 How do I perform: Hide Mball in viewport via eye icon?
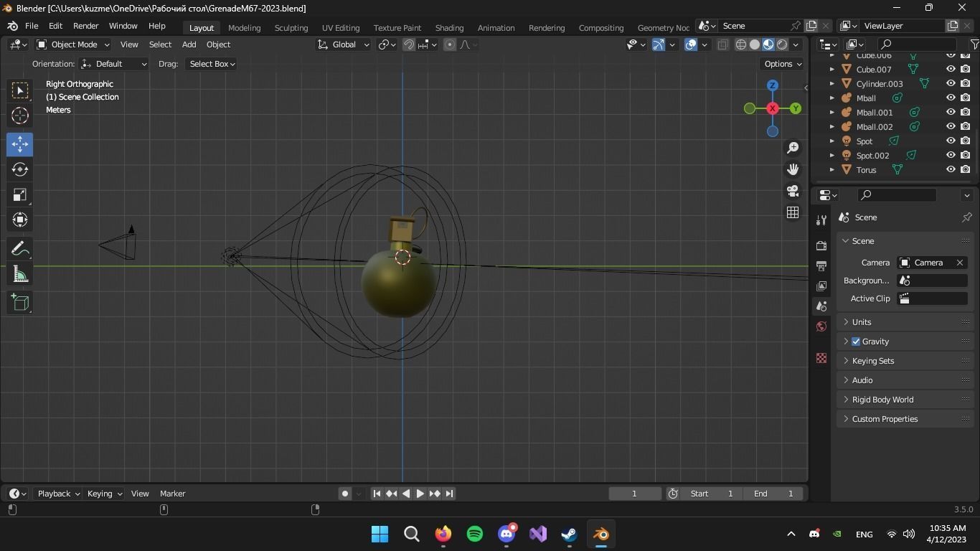951,98
